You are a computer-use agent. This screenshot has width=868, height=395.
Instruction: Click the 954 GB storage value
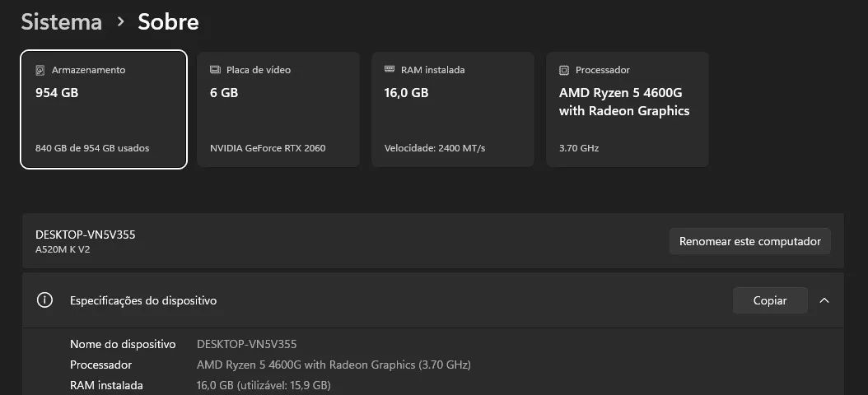click(x=57, y=93)
